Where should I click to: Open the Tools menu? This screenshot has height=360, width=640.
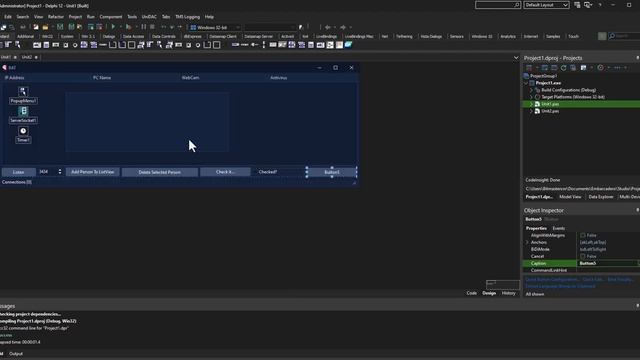coord(132,17)
